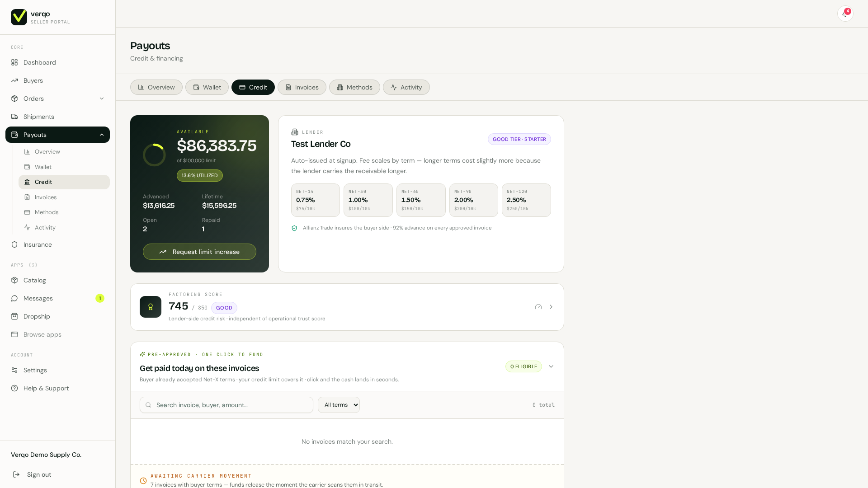This screenshot has height=488, width=868.
Task: Click the factoring score award badge icon
Action: click(151, 307)
